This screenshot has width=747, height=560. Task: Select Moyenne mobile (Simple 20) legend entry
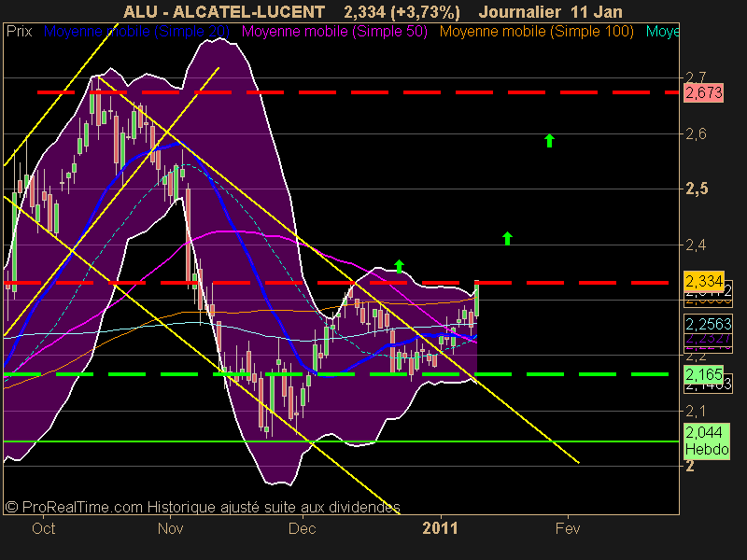pos(136,32)
